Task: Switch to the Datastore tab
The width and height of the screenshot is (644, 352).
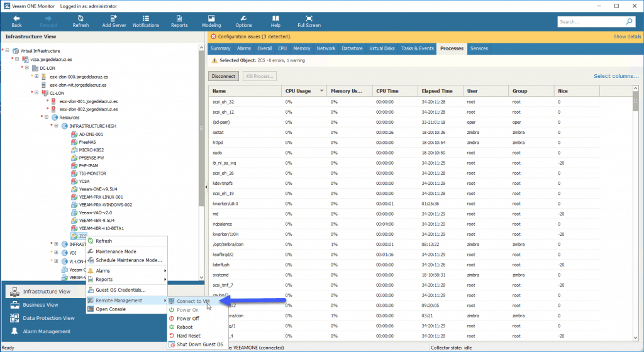Action: click(x=352, y=48)
